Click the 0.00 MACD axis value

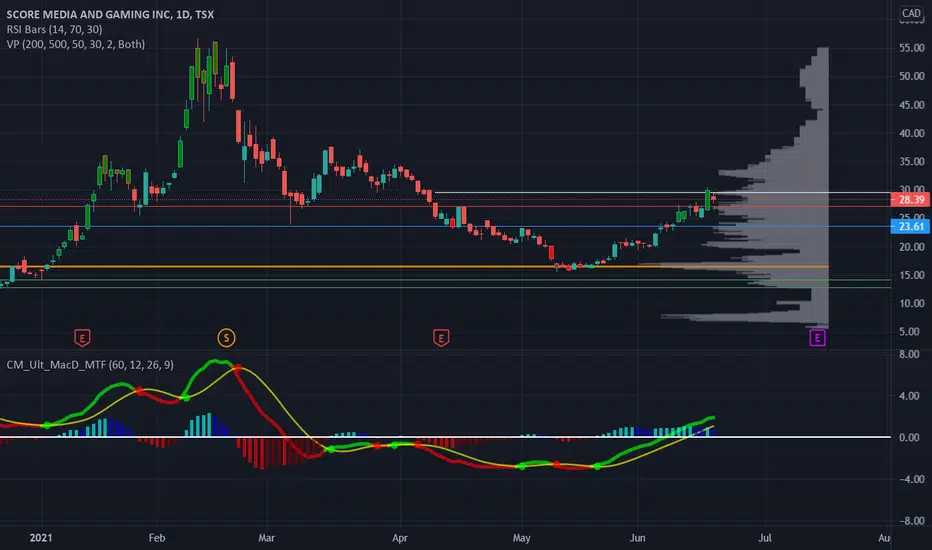pos(909,438)
